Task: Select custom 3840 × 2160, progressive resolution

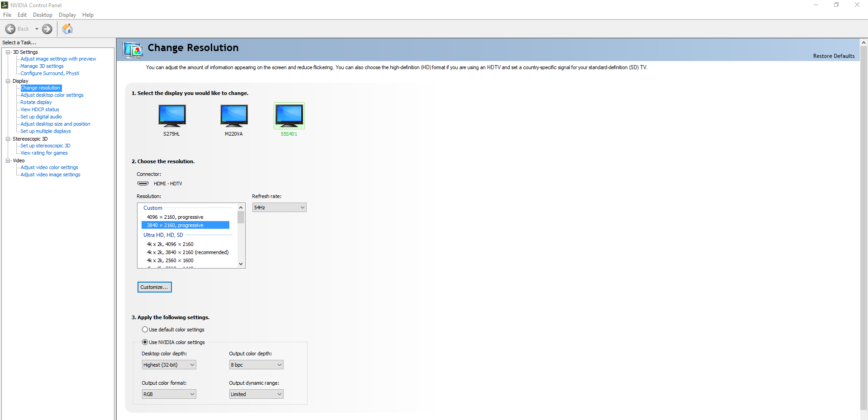Action: [185, 225]
